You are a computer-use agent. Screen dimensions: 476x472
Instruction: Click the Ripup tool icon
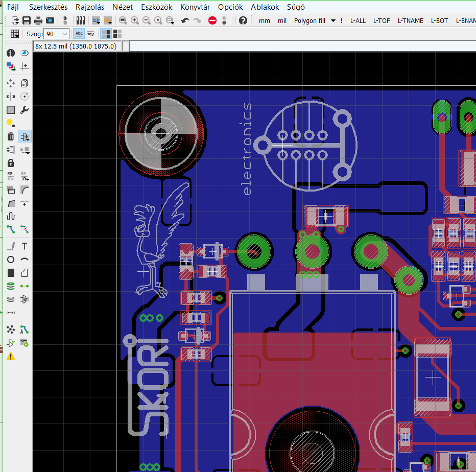click(x=25, y=229)
